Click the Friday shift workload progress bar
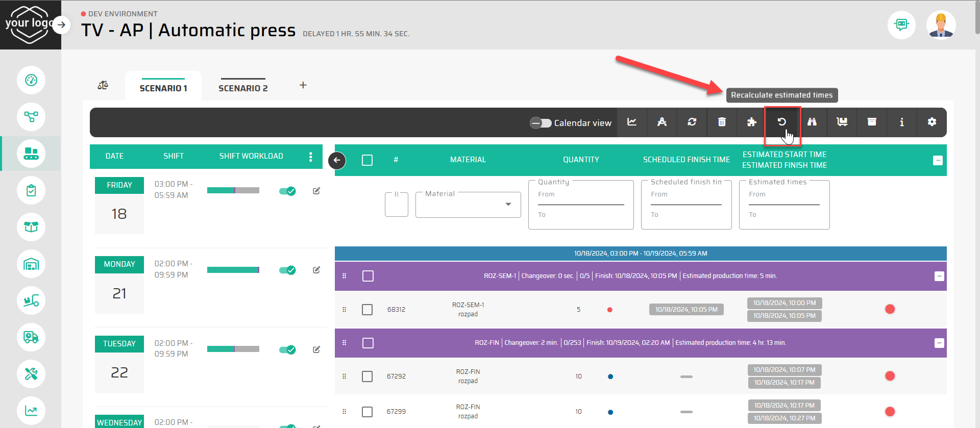 coord(233,191)
